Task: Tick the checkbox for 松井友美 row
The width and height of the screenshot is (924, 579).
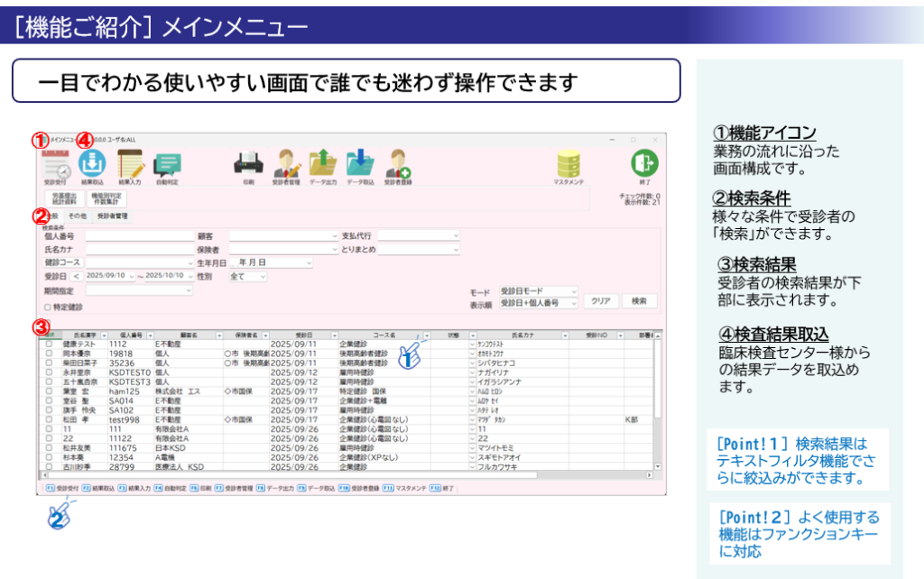Action: (x=49, y=447)
